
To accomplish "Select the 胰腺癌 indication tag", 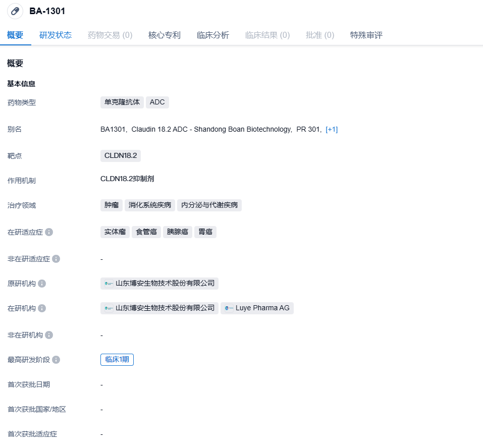I will (x=177, y=232).
